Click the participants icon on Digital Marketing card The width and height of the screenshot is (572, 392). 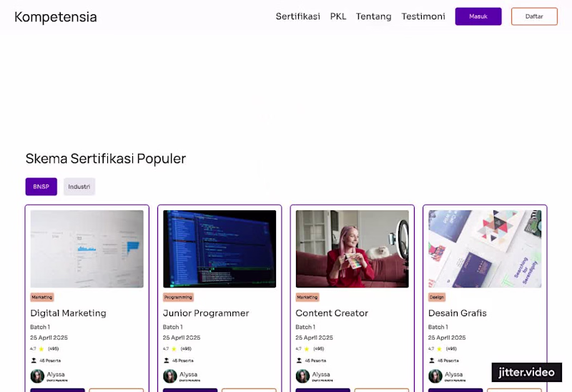point(34,361)
